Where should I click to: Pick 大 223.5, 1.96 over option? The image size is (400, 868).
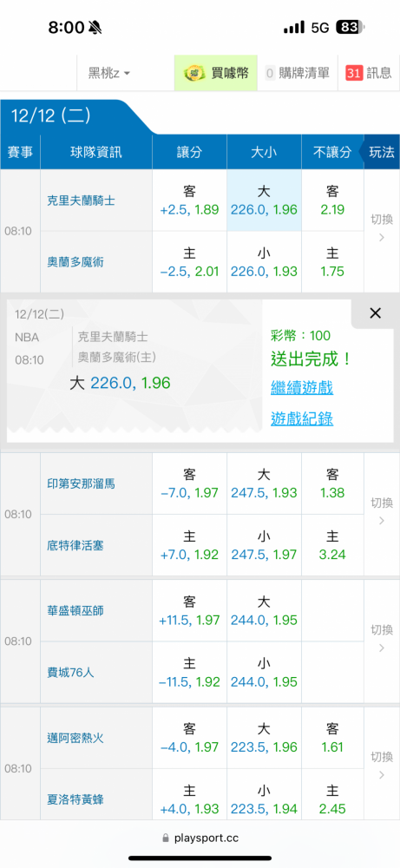click(264, 738)
